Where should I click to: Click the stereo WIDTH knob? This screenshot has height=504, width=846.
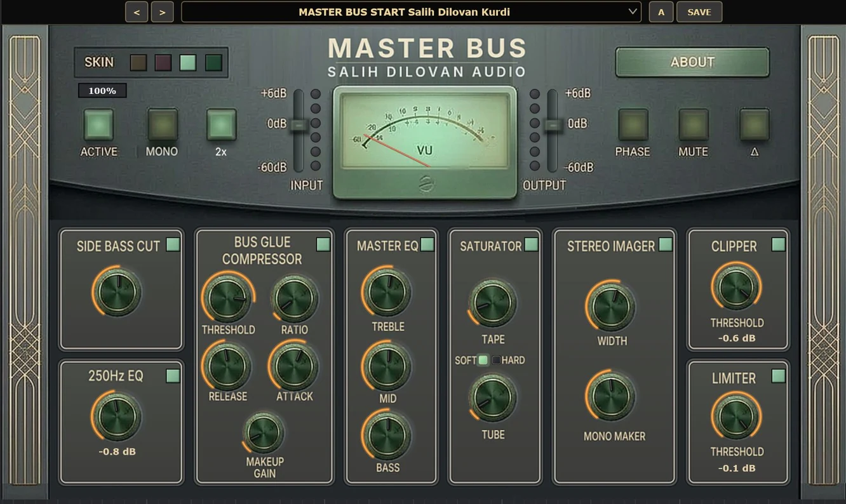[x=611, y=307]
